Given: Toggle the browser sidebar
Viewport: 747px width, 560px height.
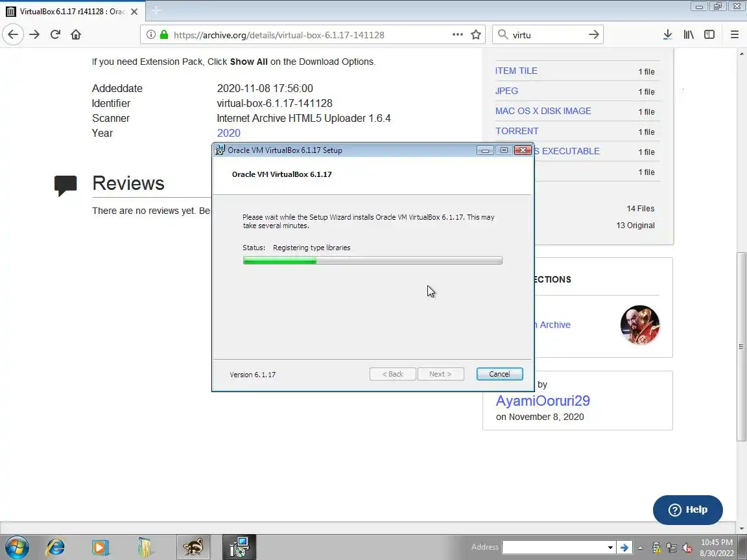Looking at the screenshot, I should click(709, 34).
